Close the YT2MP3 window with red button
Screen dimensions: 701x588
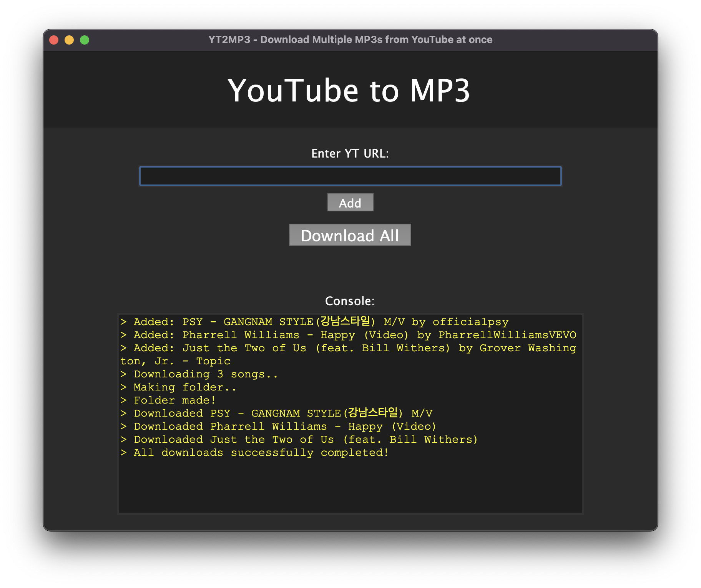pyautogui.click(x=54, y=40)
